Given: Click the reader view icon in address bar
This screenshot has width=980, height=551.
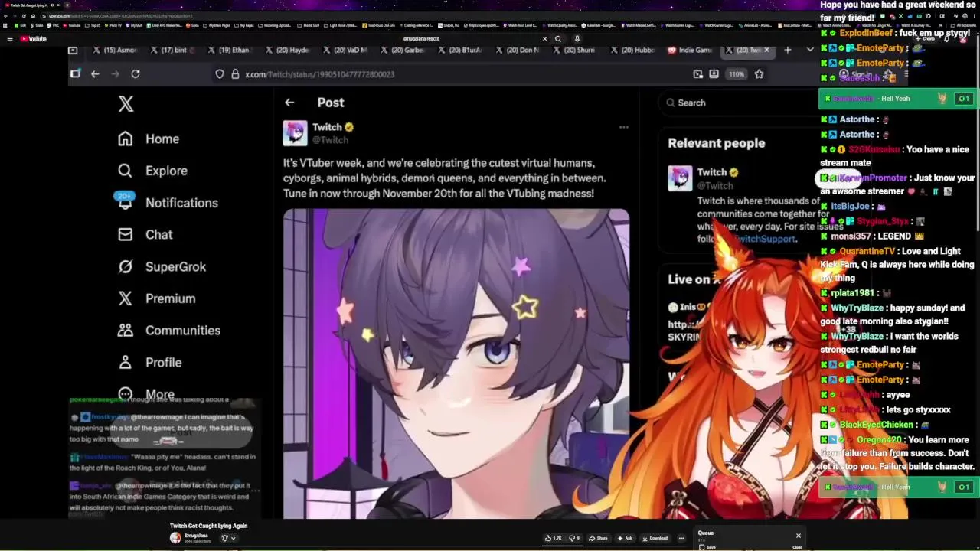Looking at the screenshot, I should [697, 74].
